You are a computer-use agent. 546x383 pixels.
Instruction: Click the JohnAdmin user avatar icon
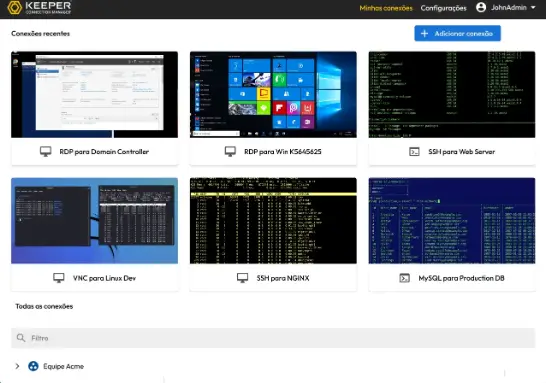pyautogui.click(x=481, y=7)
